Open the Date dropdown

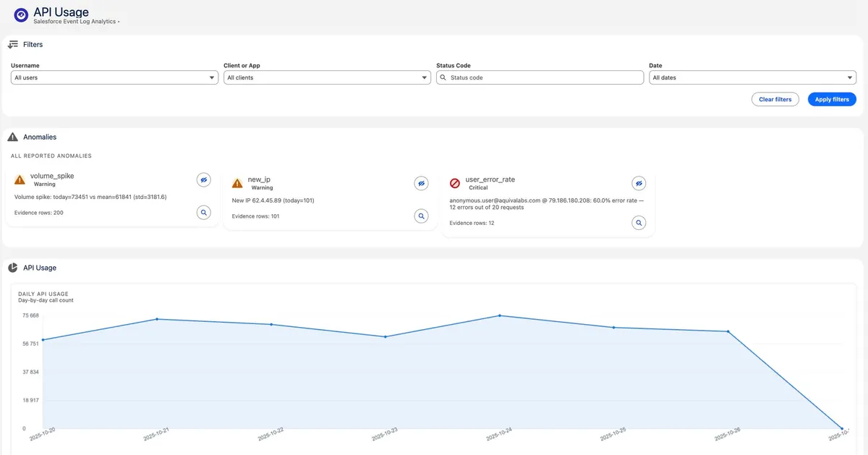tap(752, 77)
